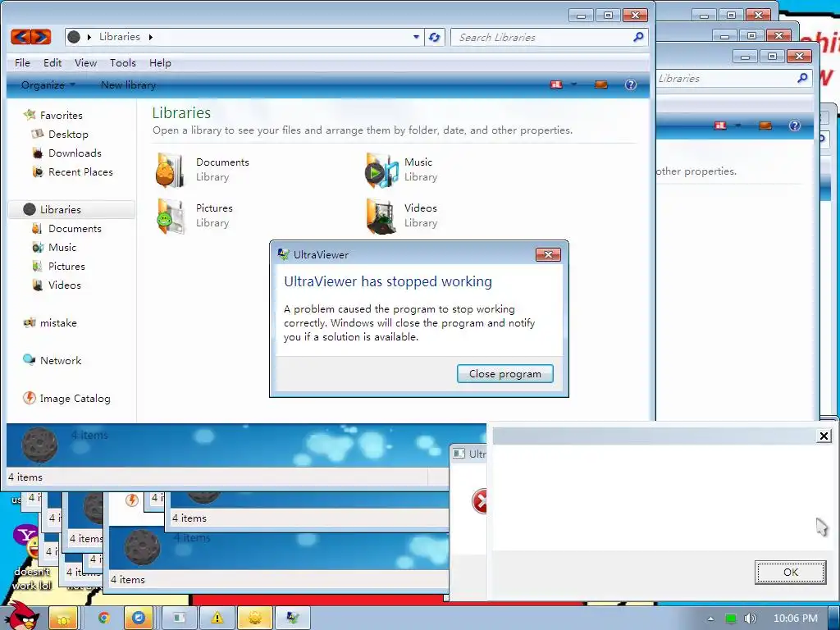The width and height of the screenshot is (840, 630).
Task: Select the mistake item in navigation pane
Action: (58, 323)
